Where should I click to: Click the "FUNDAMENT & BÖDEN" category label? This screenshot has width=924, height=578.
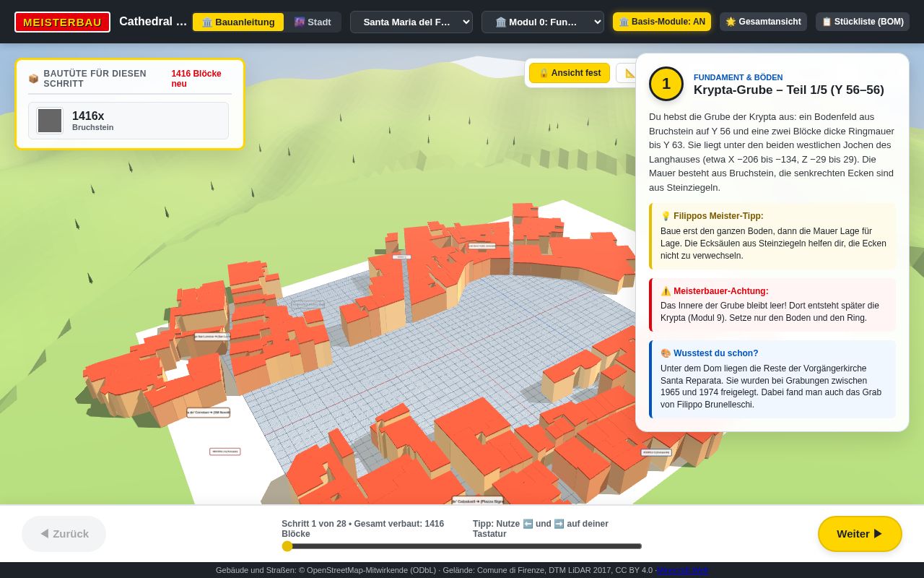(x=738, y=77)
